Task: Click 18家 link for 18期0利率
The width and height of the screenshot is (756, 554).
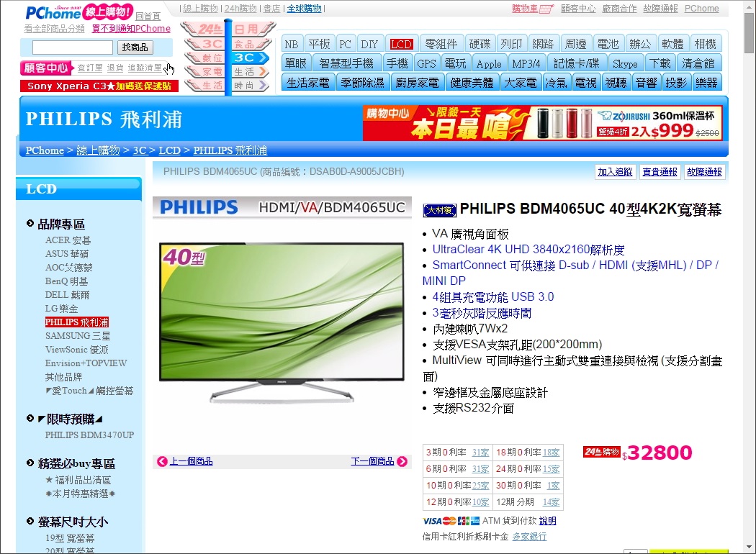Action: [551, 453]
